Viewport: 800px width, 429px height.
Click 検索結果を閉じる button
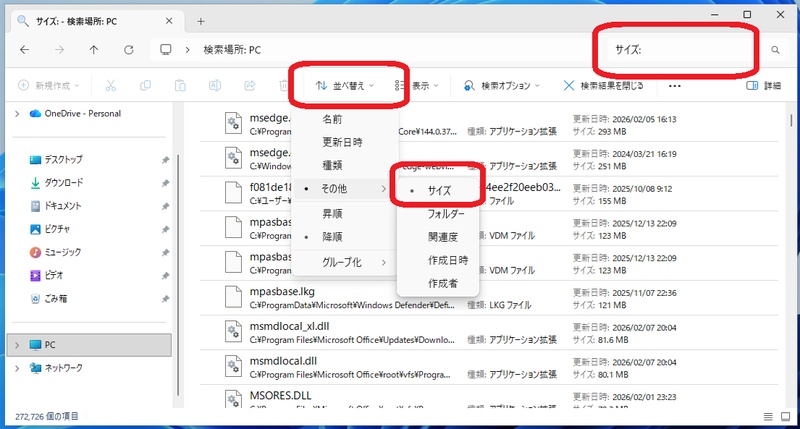604,86
